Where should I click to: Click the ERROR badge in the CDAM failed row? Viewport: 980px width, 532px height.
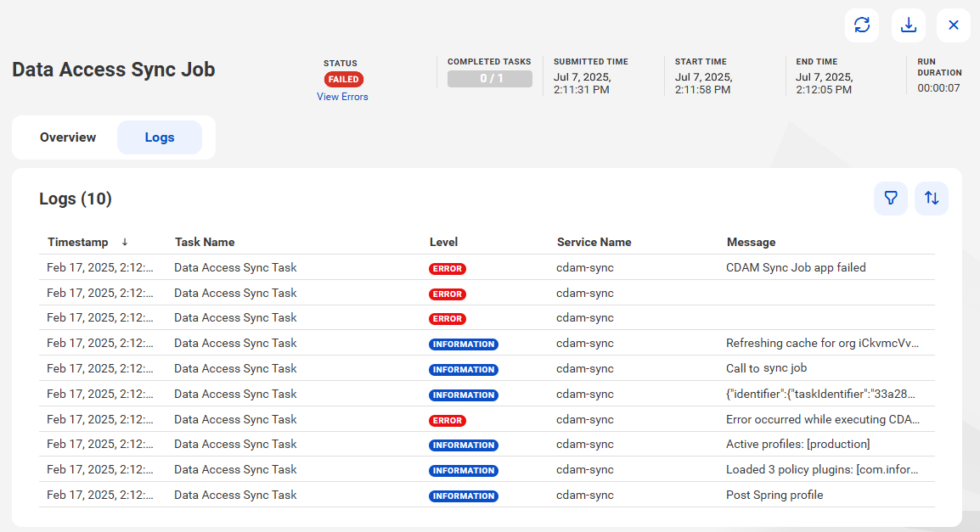(x=447, y=268)
